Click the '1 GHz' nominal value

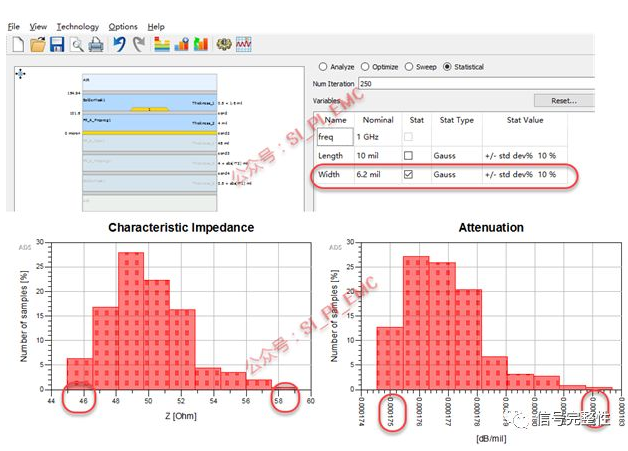(367, 137)
